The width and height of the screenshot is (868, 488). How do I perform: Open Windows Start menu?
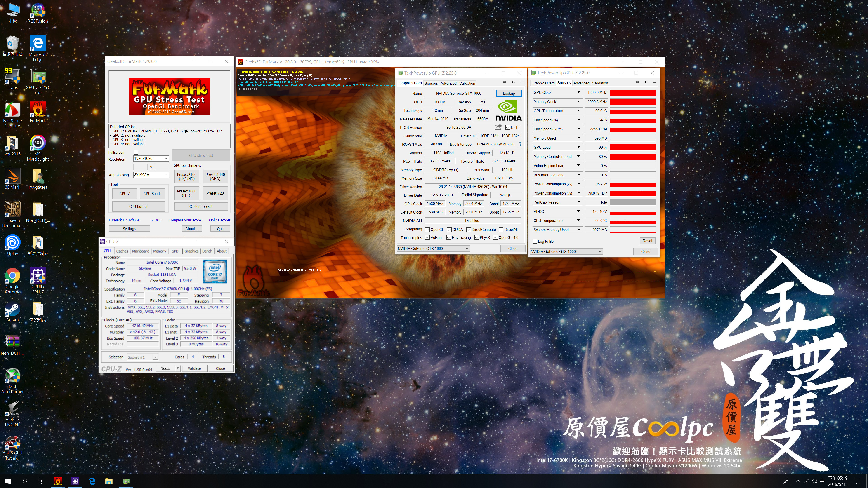[8, 481]
